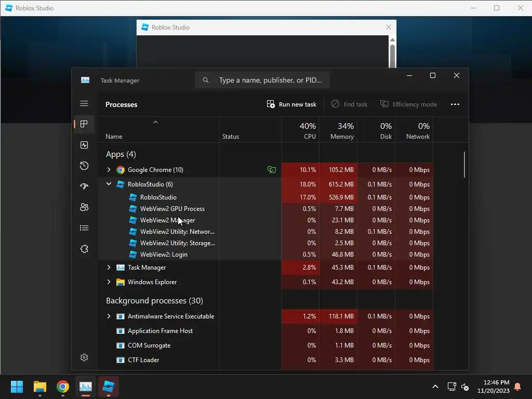The height and width of the screenshot is (399, 532).
Task: Open Task Manager settings gear
Action: click(84, 357)
